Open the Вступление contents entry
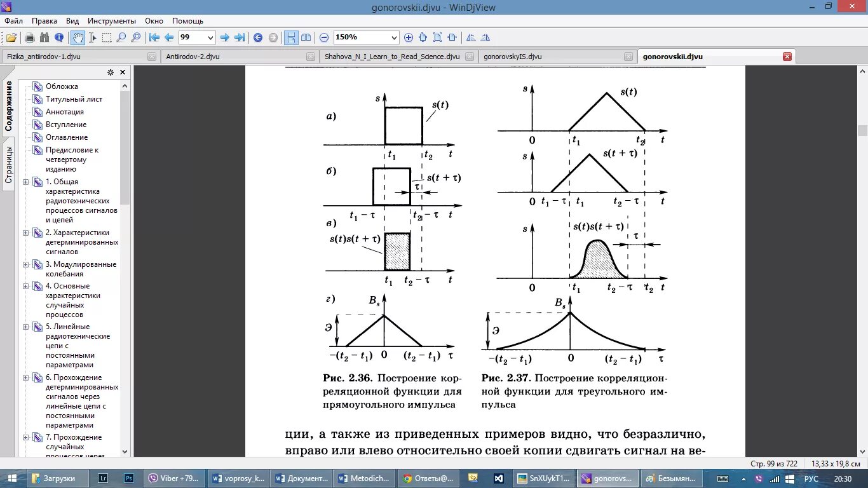The image size is (868, 488). pos(66,125)
